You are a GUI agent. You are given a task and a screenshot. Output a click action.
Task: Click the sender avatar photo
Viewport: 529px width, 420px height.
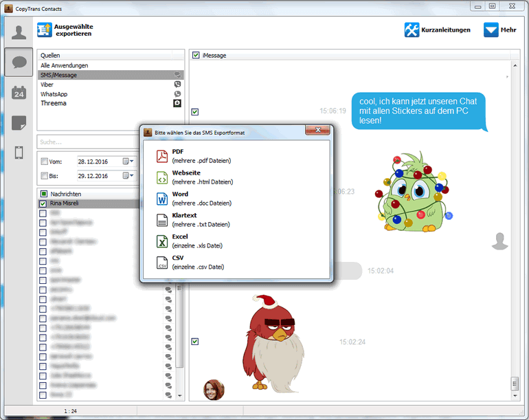[x=214, y=390]
